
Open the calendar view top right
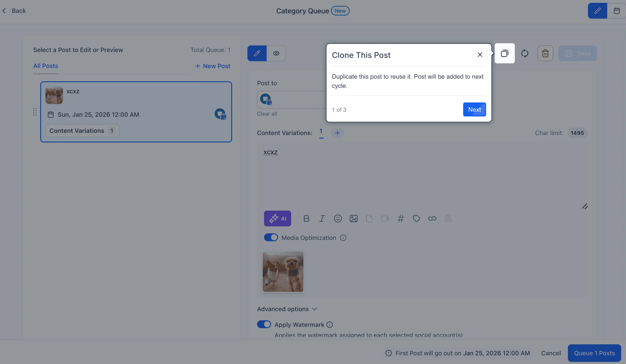coord(617,11)
